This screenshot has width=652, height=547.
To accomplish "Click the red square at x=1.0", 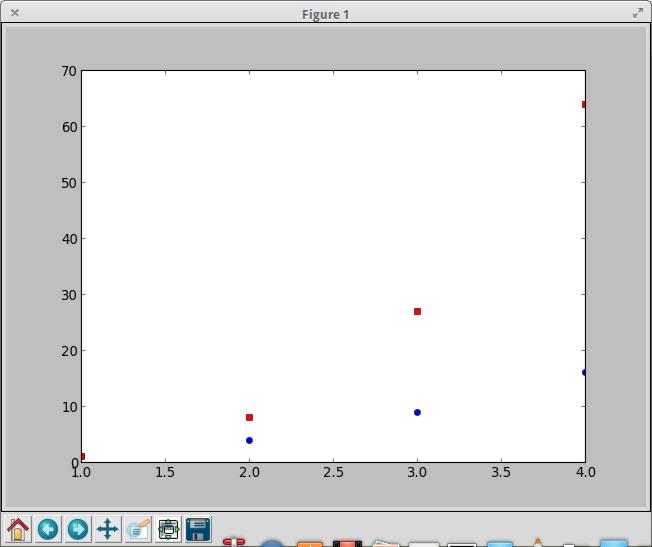I will coord(82,456).
